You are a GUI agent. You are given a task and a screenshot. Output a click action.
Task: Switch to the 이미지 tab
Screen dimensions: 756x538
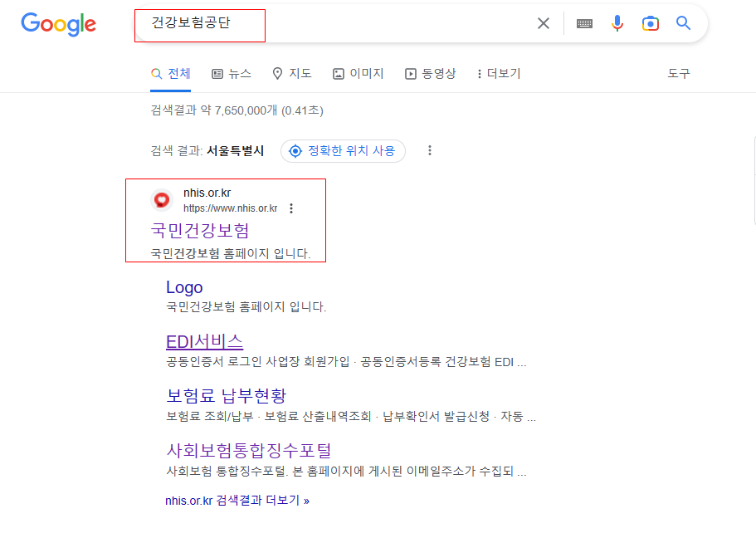click(358, 74)
